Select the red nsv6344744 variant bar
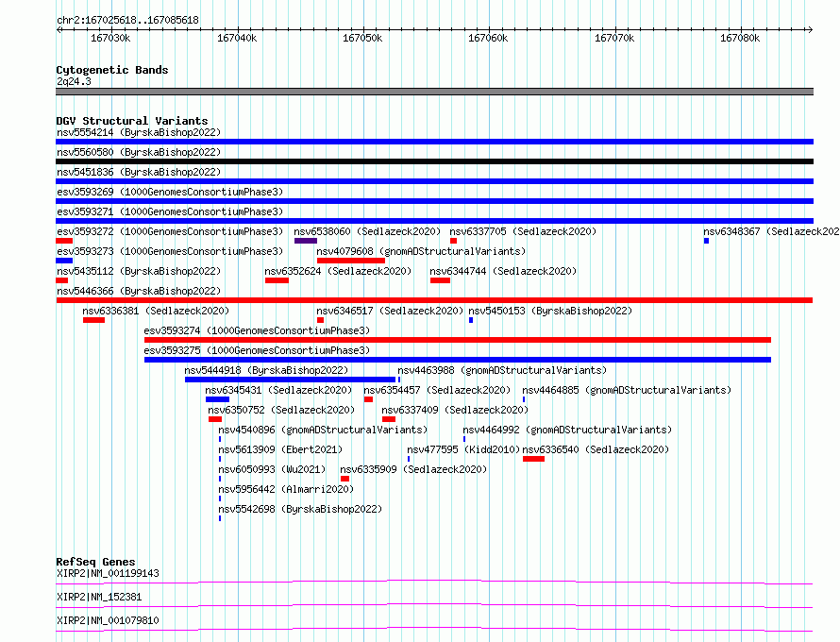840x642 pixels. click(x=441, y=280)
